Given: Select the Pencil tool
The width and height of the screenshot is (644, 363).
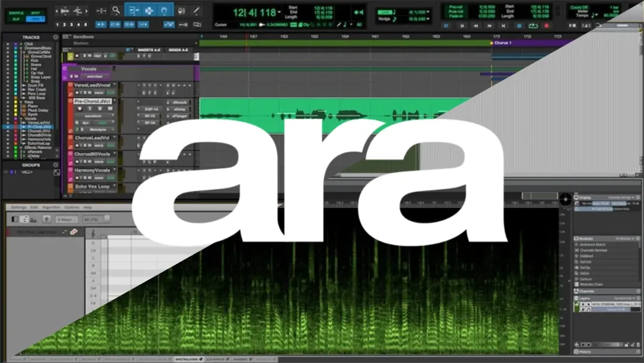Looking at the screenshot, I should tap(197, 11).
